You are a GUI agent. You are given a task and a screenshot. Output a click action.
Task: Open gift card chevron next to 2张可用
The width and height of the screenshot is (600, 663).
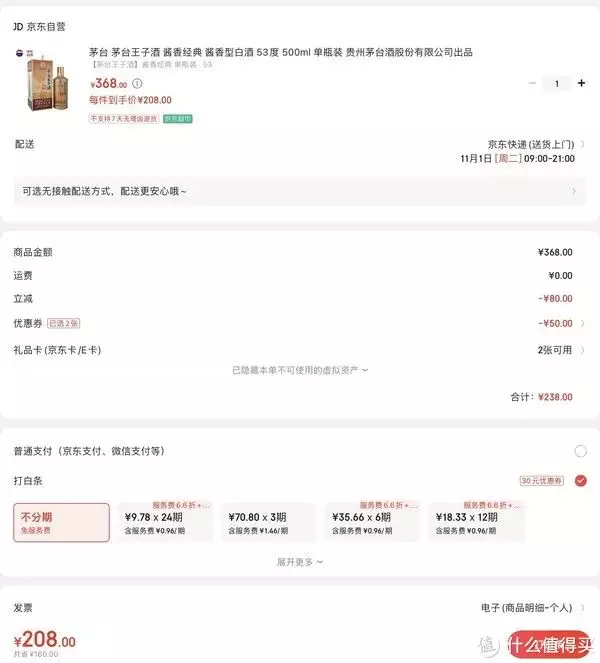[x=583, y=350]
